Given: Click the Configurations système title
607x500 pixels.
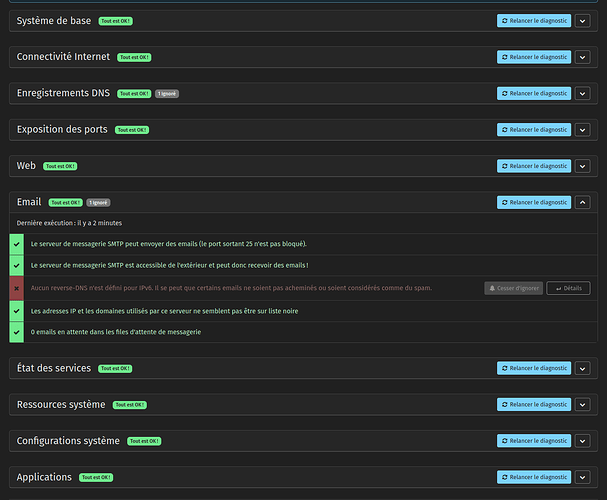Looking at the screenshot, I should (x=68, y=441).
